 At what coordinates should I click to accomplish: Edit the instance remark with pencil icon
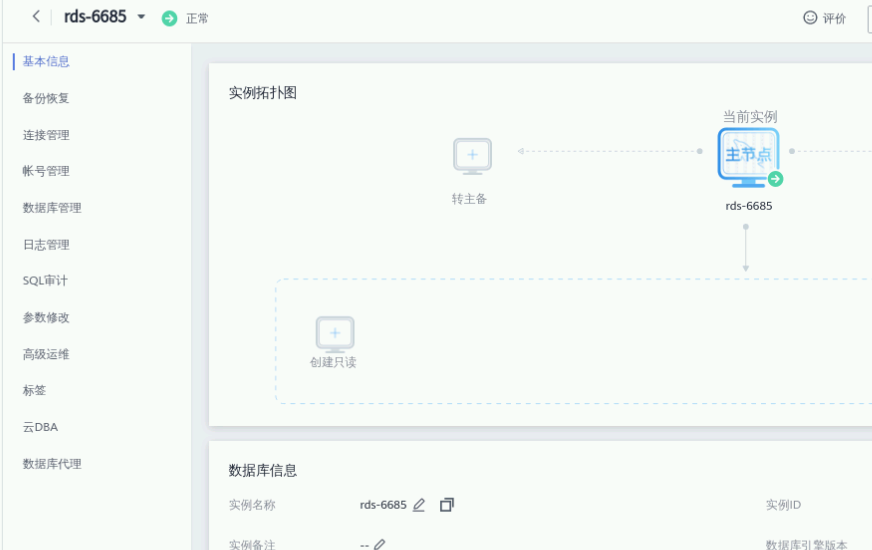pos(379,544)
